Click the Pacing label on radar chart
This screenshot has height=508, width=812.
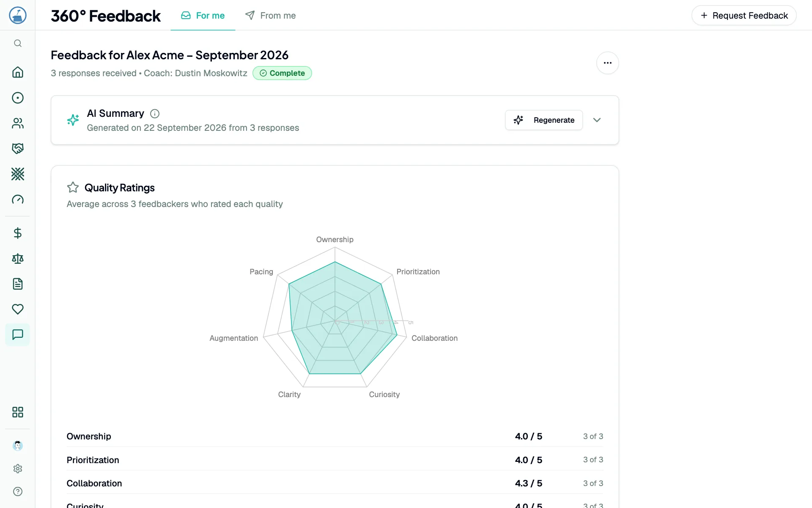click(x=261, y=272)
